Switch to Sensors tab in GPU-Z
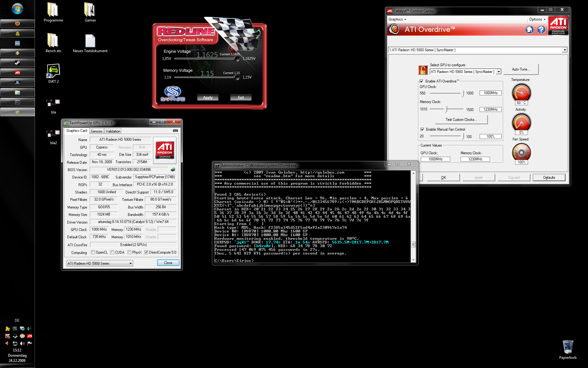The height and width of the screenshot is (368, 588). click(96, 131)
